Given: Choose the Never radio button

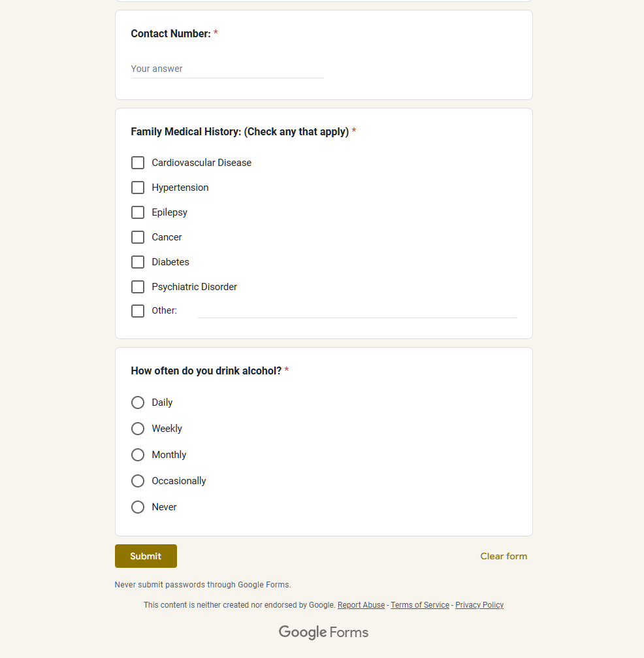Looking at the screenshot, I should click(x=138, y=507).
